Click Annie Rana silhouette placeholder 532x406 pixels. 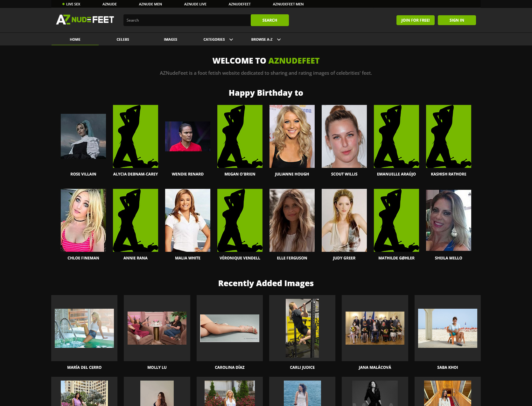136,220
